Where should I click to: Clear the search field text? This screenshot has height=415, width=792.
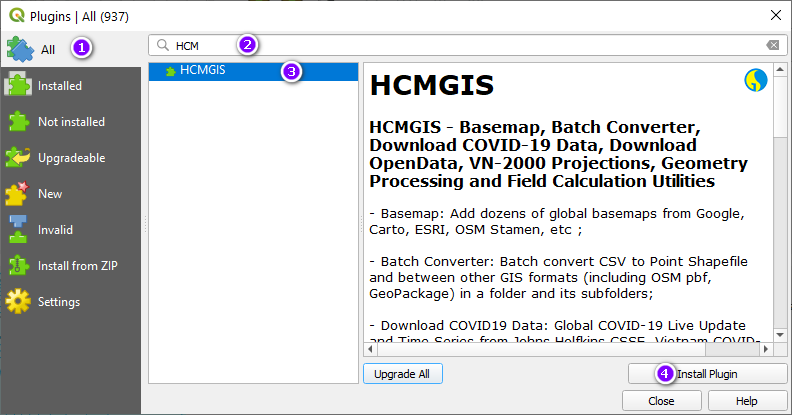coord(773,45)
